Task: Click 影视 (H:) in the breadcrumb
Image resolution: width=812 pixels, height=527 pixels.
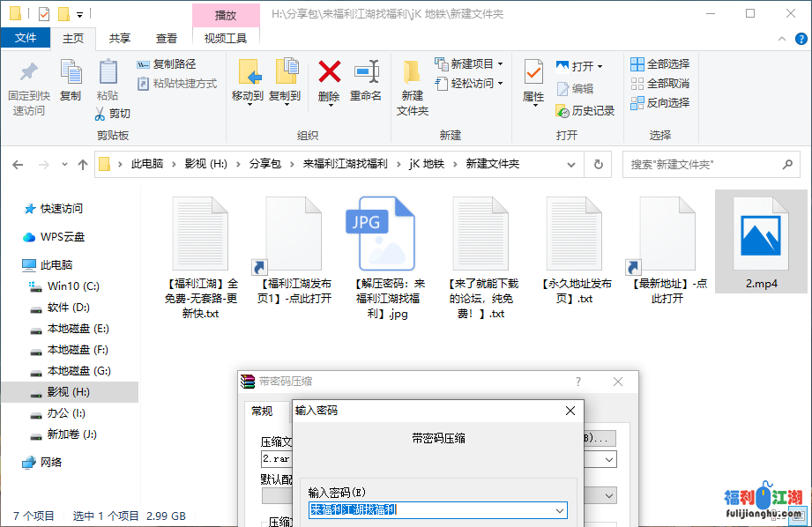Action: [x=206, y=164]
